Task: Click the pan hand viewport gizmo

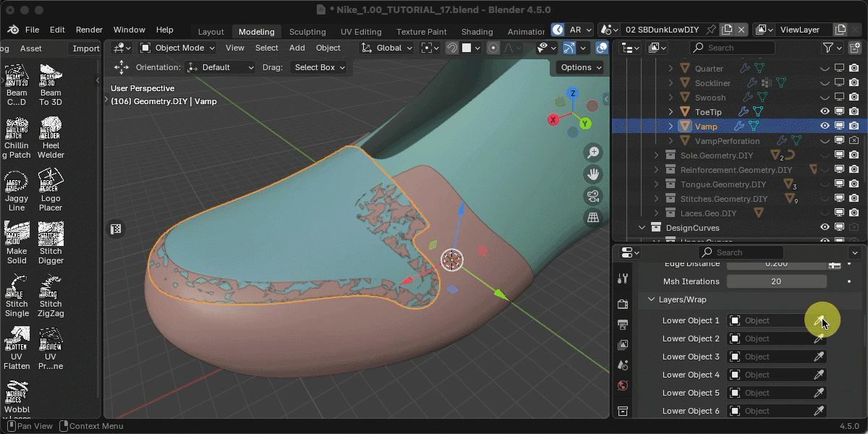Action: (x=593, y=174)
